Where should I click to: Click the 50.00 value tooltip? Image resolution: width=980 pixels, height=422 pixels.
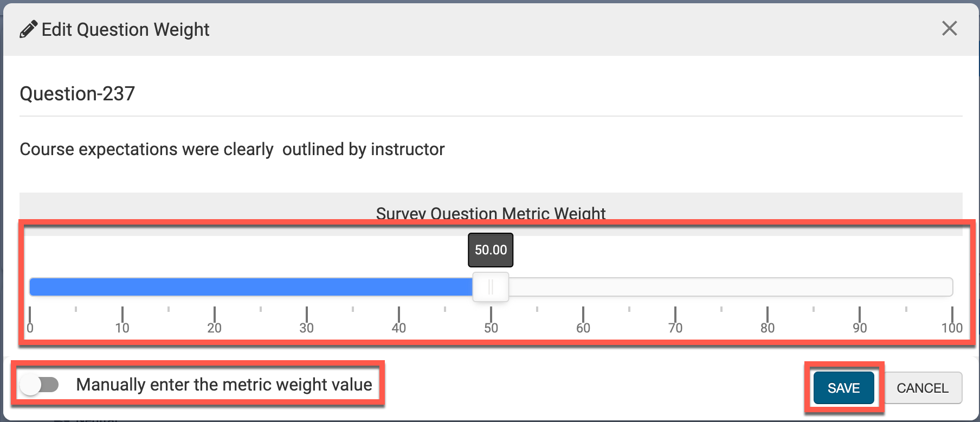(x=491, y=250)
